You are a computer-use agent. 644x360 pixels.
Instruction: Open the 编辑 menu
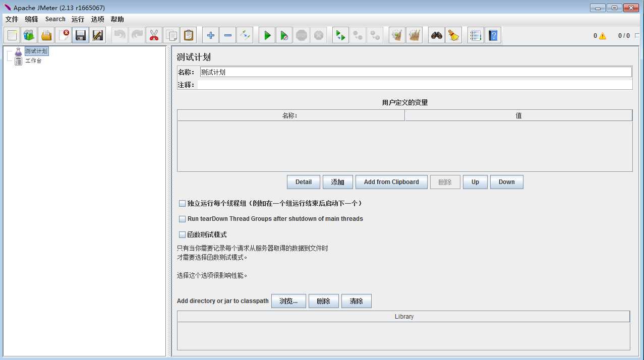pyautogui.click(x=31, y=19)
